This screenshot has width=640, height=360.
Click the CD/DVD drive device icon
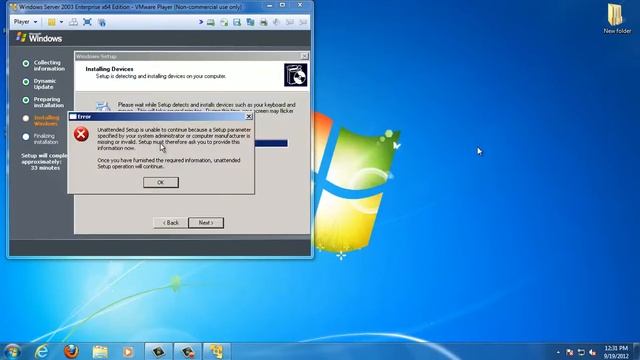click(x=224, y=22)
